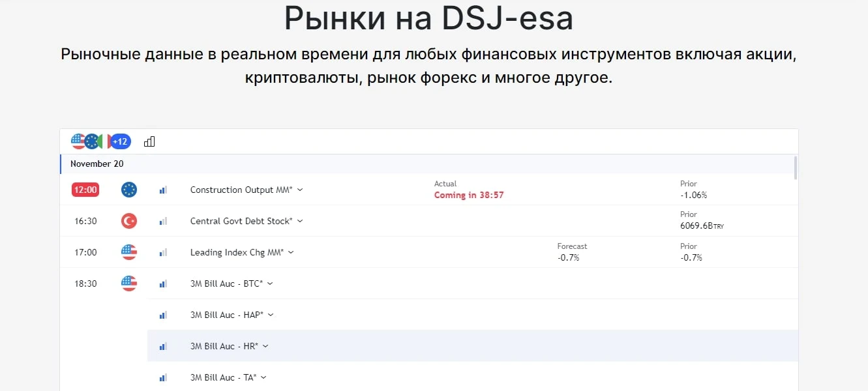Viewport: 868px width, 391px height.
Task: Click the importance bars filter icon
Action: pos(149,141)
